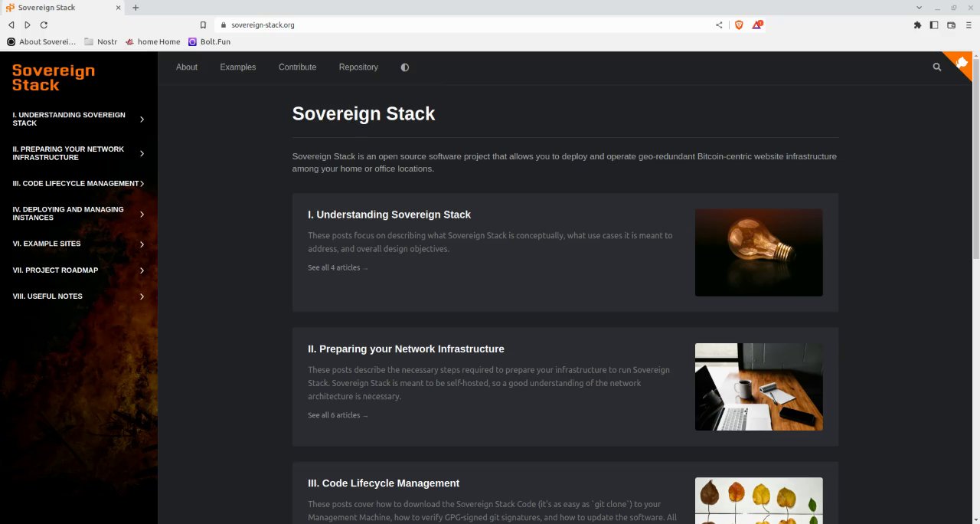The width and height of the screenshot is (980, 524).
Task: Open the 'II. Preparing your Network Infrastructure' heading
Action: point(406,349)
